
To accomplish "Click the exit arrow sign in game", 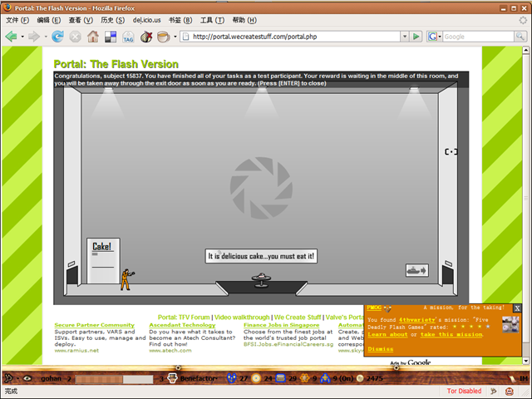I will click(x=417, y=270).
